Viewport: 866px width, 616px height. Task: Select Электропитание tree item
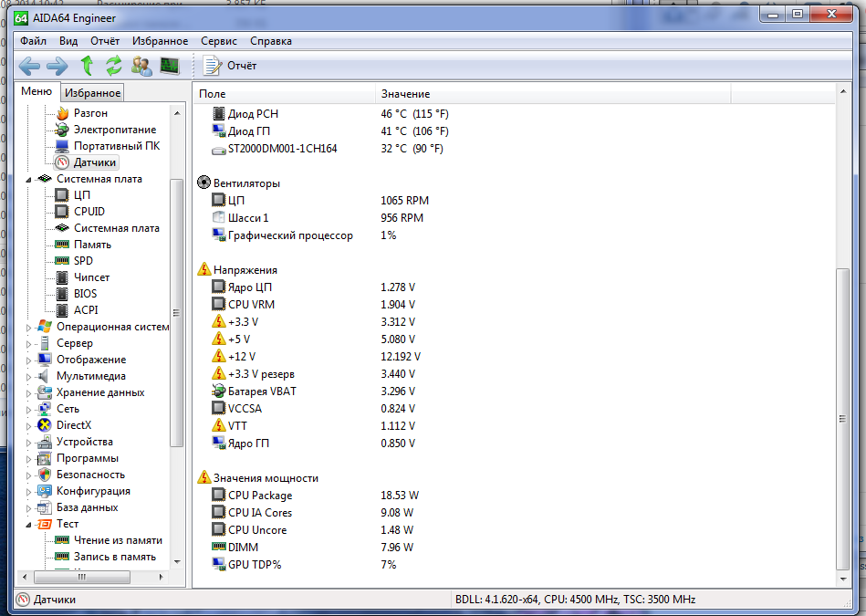(115, 130)
